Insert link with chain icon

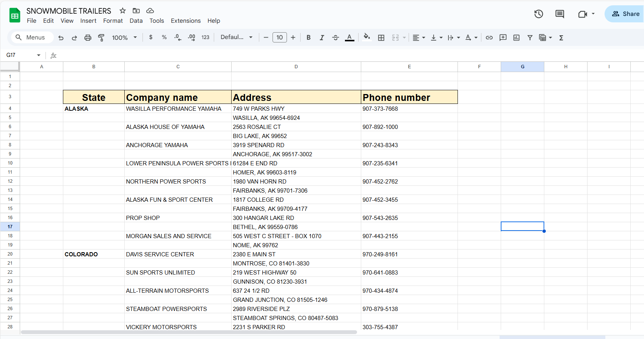pos(489,38)
